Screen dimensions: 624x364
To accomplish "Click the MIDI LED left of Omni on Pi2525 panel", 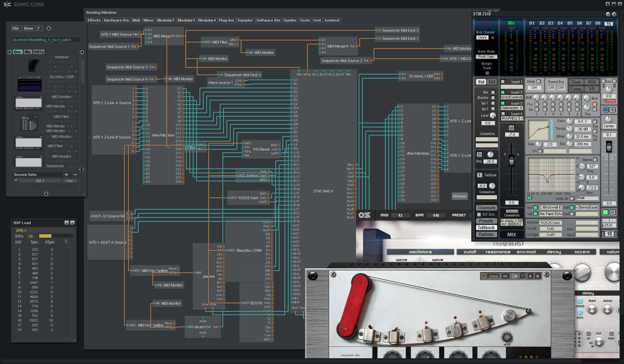I will click(484, 276).
